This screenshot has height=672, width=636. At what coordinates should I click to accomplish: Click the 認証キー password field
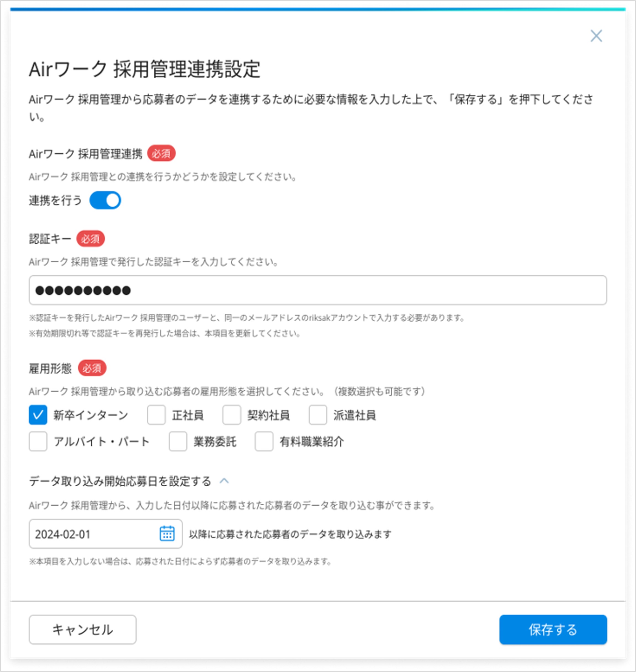coord(318,290)
